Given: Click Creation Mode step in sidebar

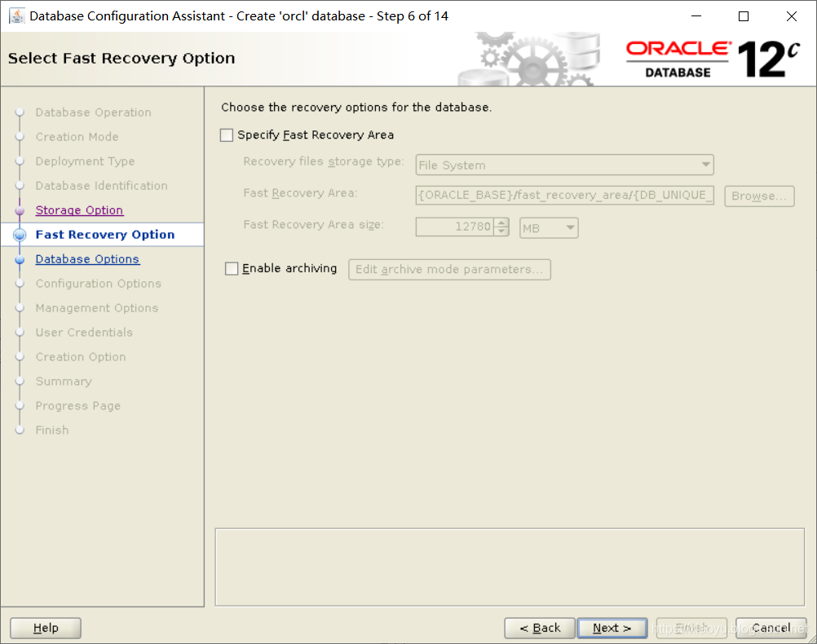Looking at the screenshot, I should 77,137.
